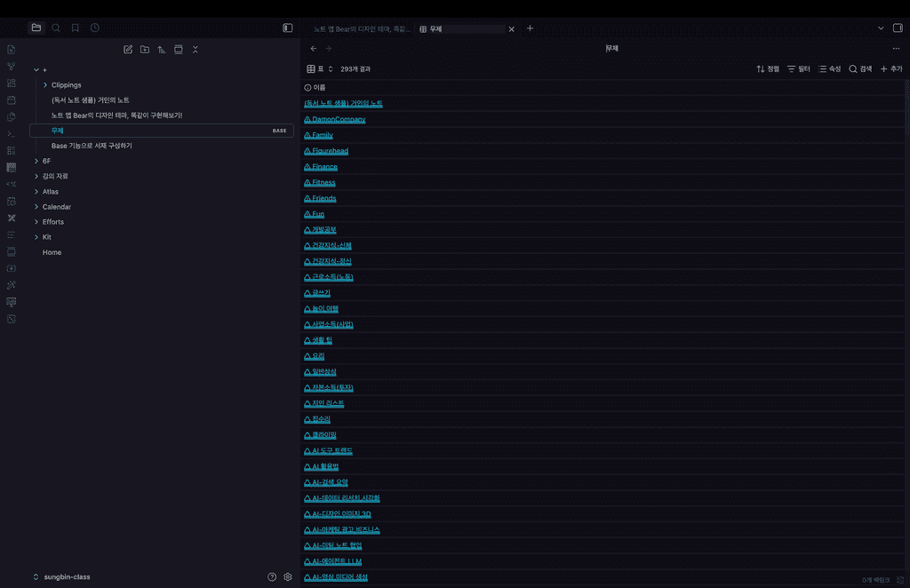Expand the Atlas folder

pyautogui.click(x=36, y=191)
